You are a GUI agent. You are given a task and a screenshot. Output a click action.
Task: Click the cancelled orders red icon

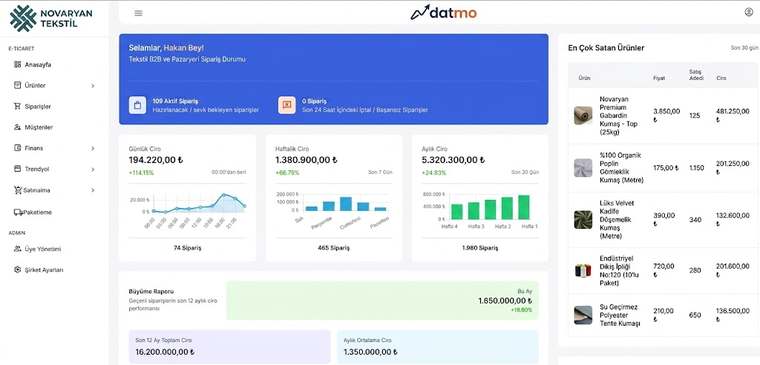pos(287,105)
